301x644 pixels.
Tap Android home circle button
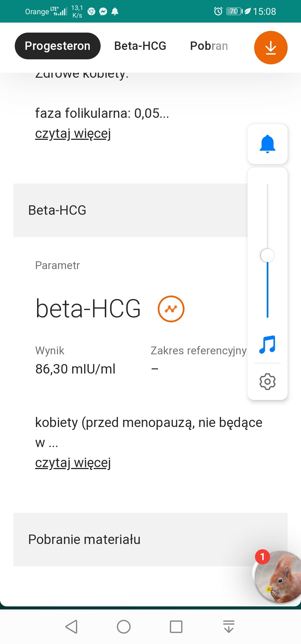coord(124,627)
